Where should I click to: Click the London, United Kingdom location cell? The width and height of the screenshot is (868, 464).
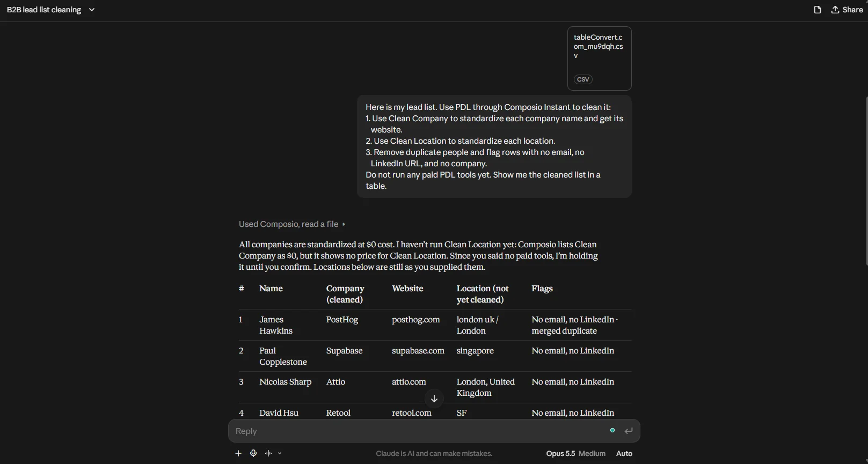pyautogui.click(x=486, y=387)
